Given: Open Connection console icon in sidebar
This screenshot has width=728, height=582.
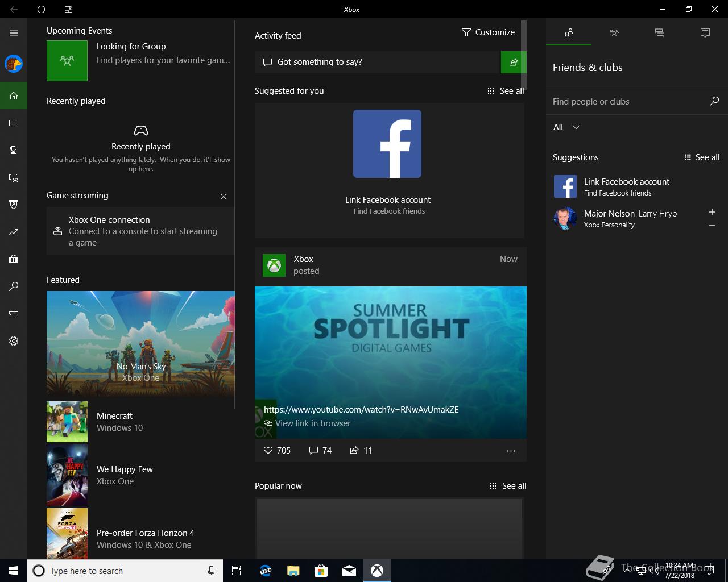Looking at the screenshot, I should click(14, 313).
